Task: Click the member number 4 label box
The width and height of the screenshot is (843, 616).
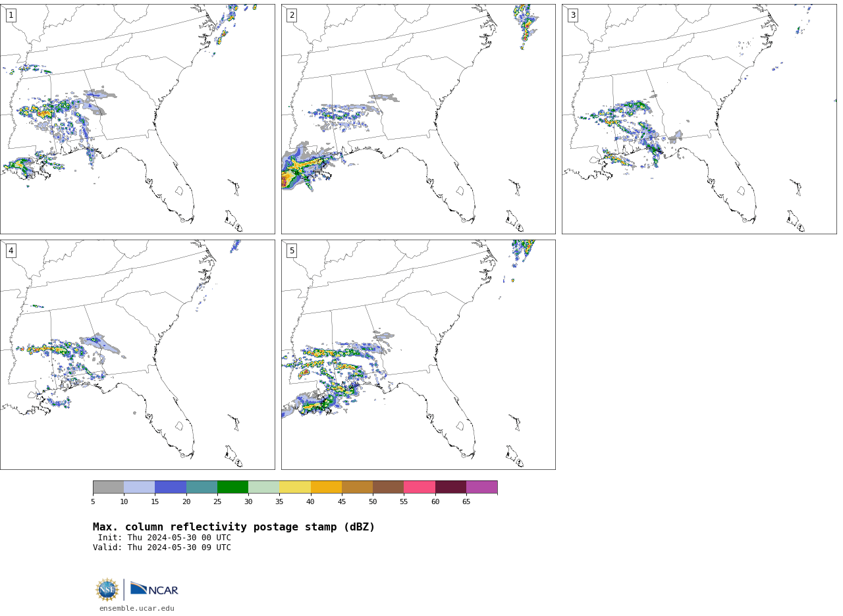Action: tap(11, 251)
